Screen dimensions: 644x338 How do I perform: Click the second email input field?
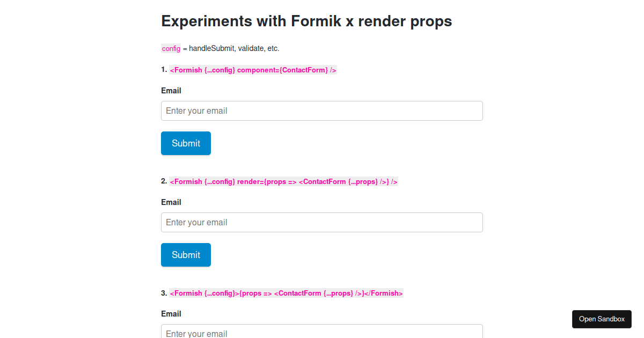point(321,222)
